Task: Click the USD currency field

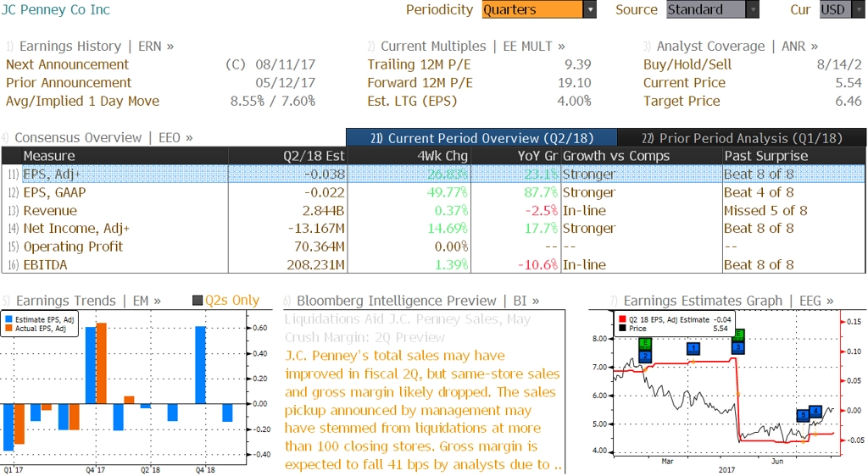Action: tap(835, 9)
